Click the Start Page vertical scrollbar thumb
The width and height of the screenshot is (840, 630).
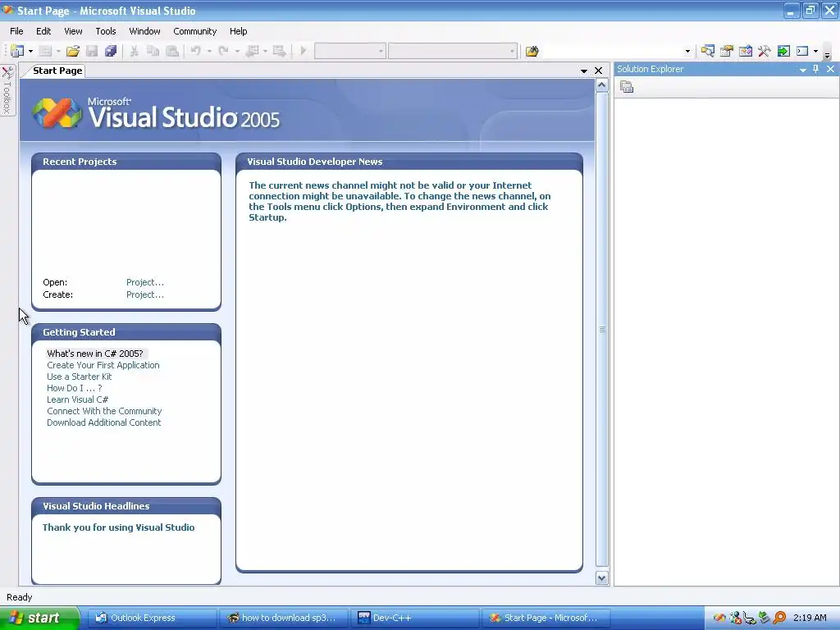pos(601,330)
